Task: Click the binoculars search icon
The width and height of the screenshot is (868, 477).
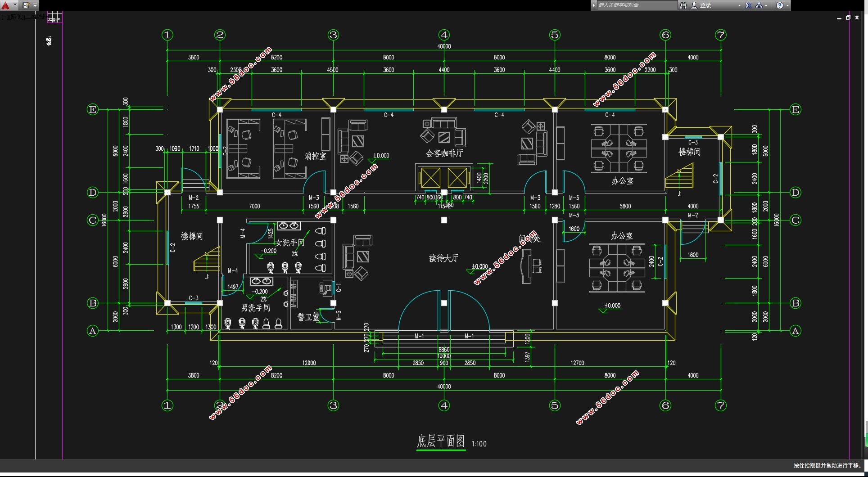Action: 683,5
